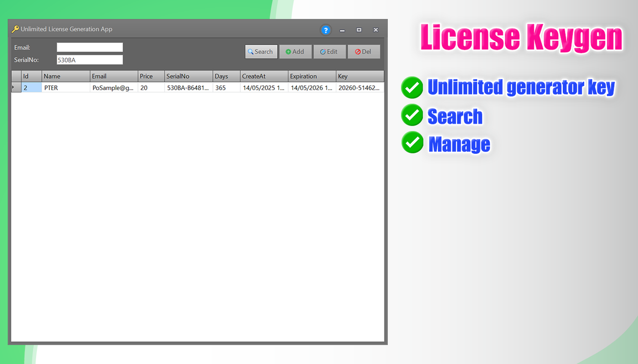
Task: Focus the SerialNo field containing 530BA
Action: tap(90, 60)
